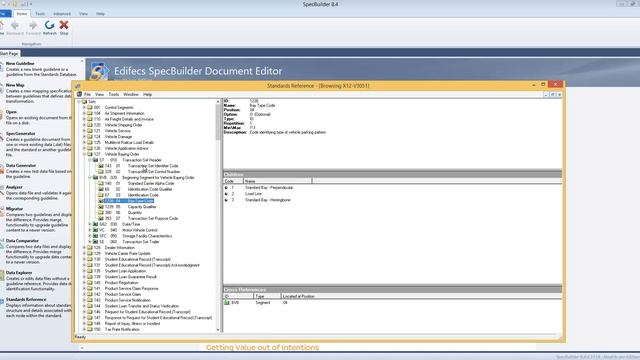Viewport: 640px width, 360px height.
Task: Open the File menu in Standards Reference
Action: (x=87, y=94)
